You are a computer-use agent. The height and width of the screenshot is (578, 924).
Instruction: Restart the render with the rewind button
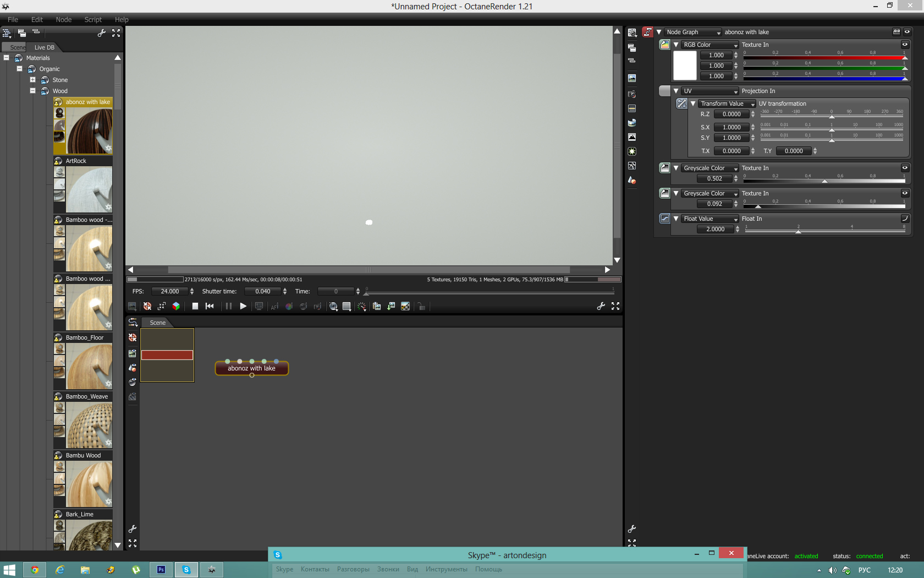click(210, 306)
